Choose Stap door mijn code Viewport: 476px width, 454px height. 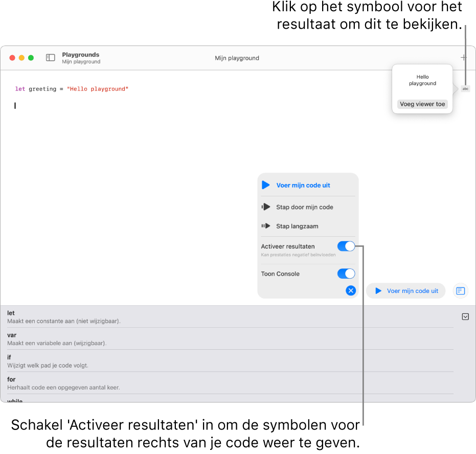tap(308, 207)
